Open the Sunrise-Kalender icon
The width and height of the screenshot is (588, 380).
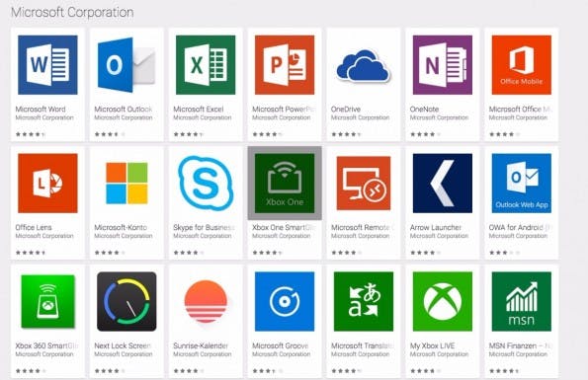click(206, 301)
